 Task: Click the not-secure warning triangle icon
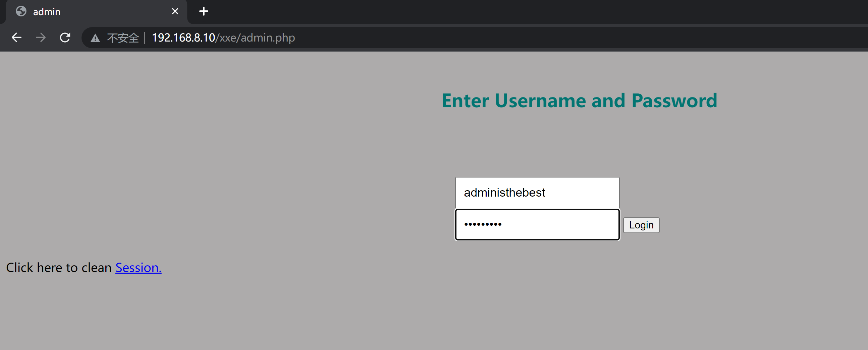click(95, 38)
